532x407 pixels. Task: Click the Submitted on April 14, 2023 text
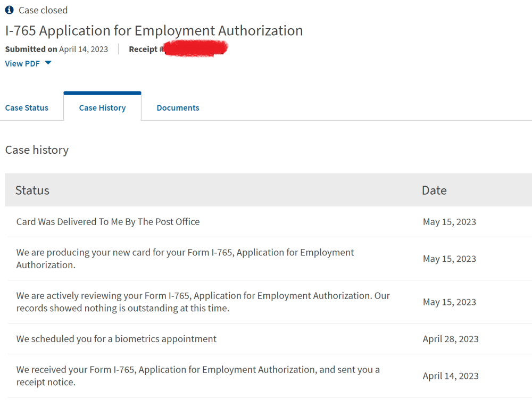57,49
